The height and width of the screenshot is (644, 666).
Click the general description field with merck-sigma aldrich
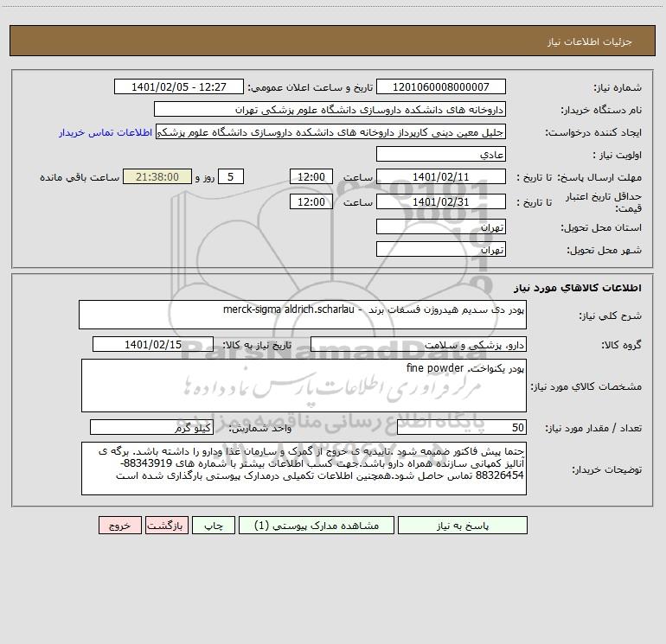[303, 315]
